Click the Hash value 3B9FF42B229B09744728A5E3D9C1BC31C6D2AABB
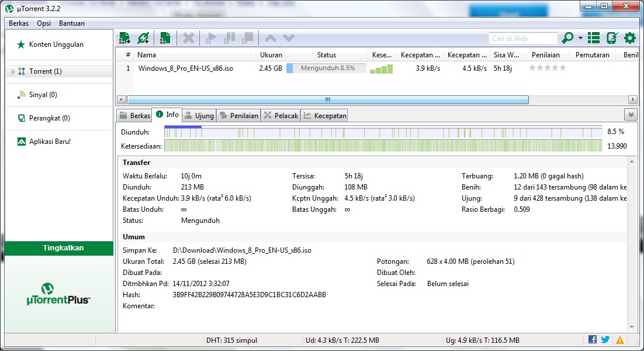Viewport: 644px width, 351px height. [250, 295]
